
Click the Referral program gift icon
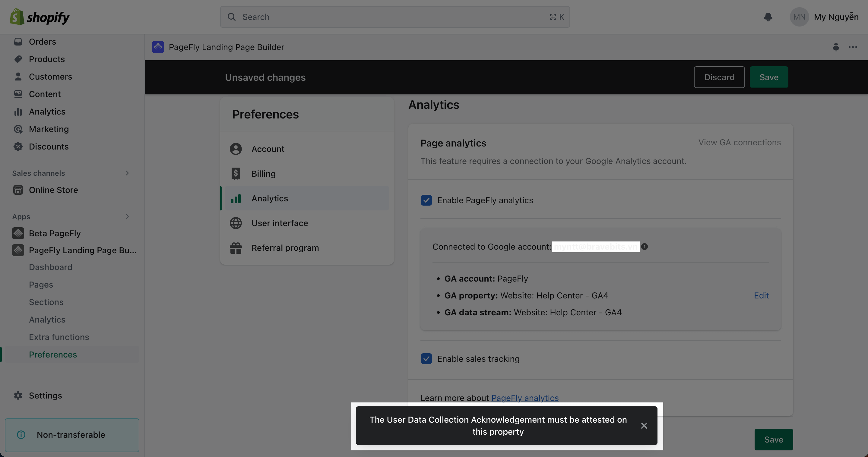pos(236,248)
